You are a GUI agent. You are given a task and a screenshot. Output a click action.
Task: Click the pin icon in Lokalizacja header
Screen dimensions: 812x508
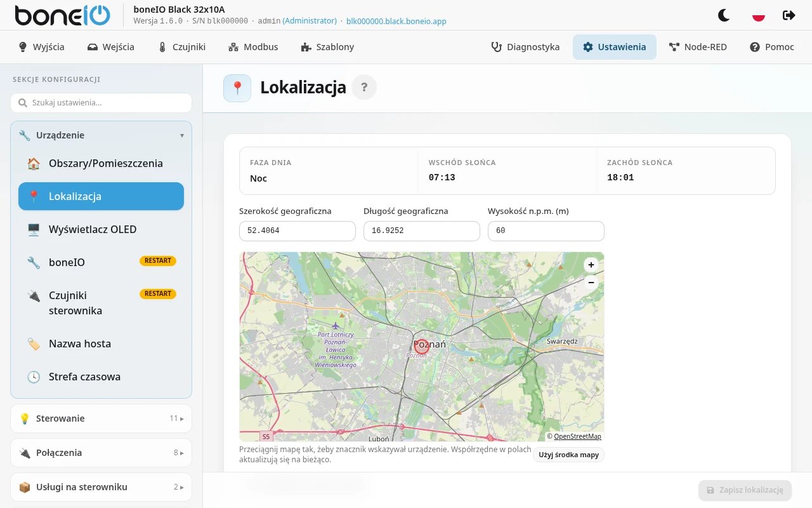click(237, 88)
